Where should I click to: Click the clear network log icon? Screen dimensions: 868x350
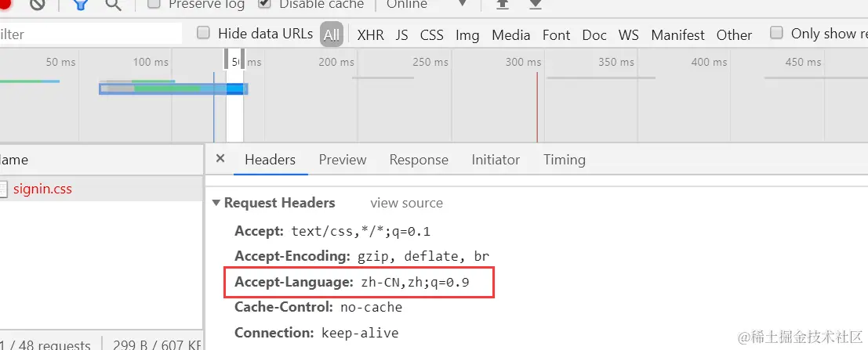[x=37, y=5]
